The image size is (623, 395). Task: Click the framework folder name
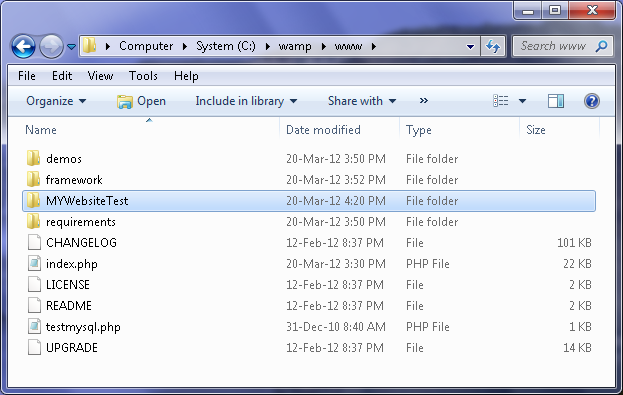click(74, 180)
